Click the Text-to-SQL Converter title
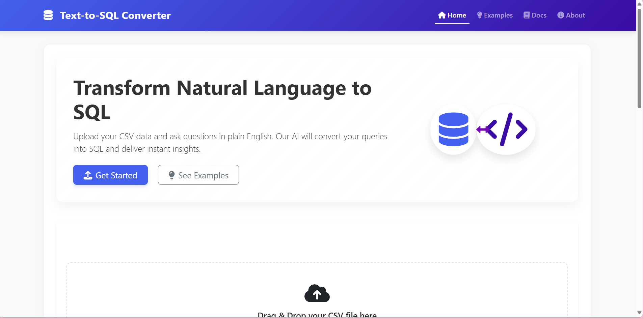 tap(115, 16)
